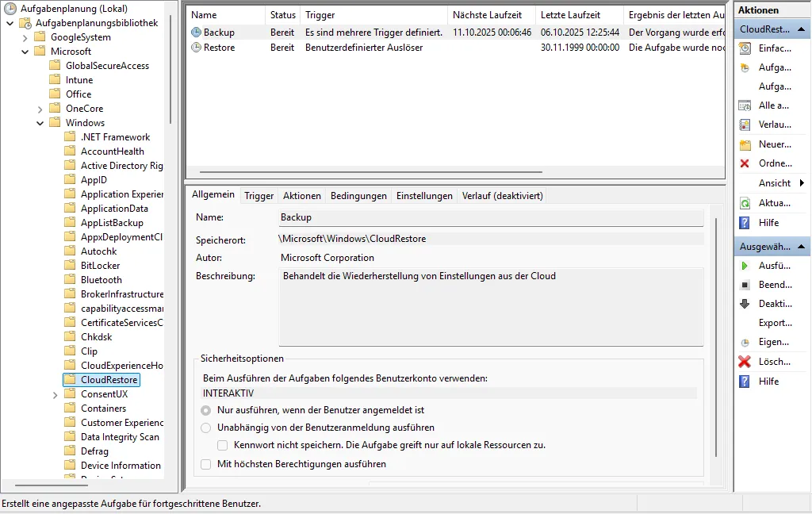
Task: Open the Bedingungen tab
Action: click(358, 196)
